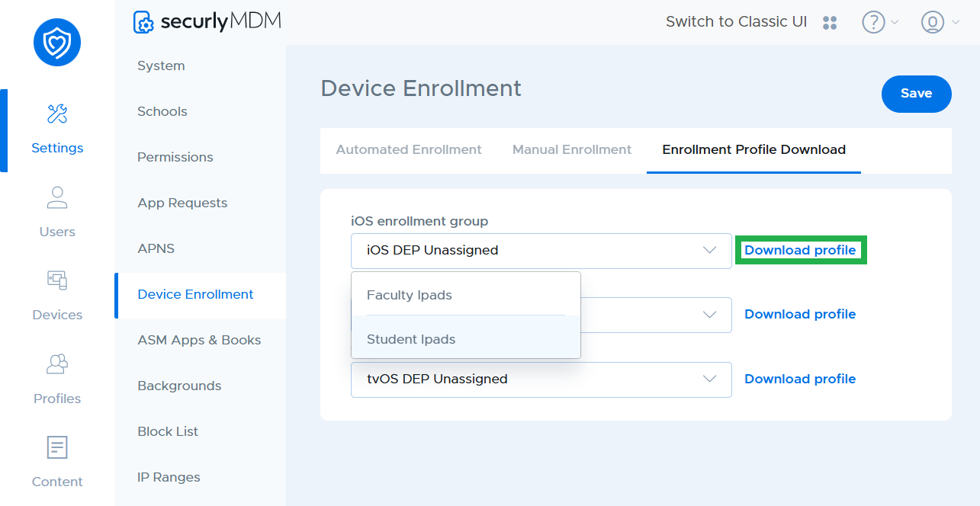Switch to the Automated Enrollment tab

(409, 149)
